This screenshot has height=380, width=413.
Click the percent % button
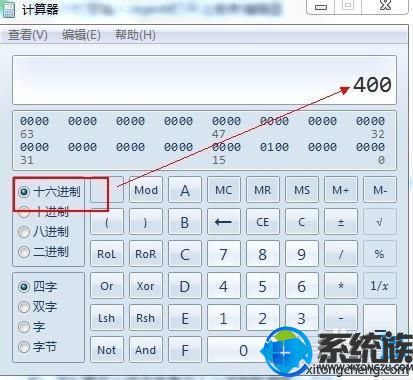click(x=380, y=254)
